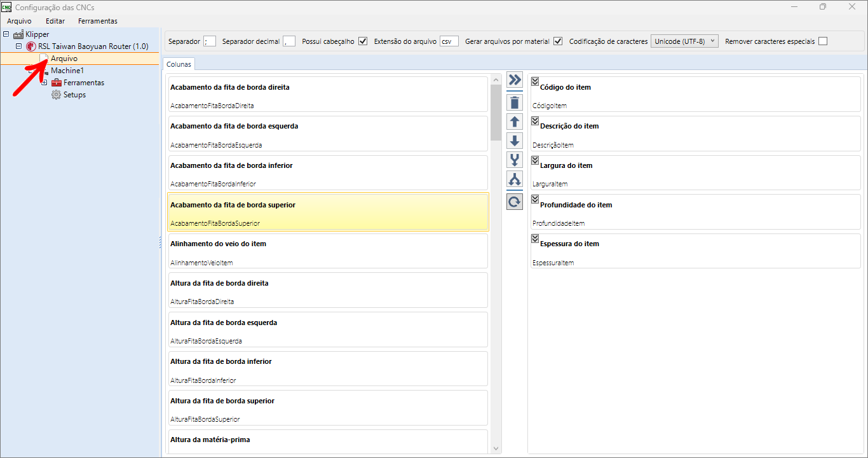The width and height of the screenshot is (868, 458).
Task: Open the Ferramentas menu
Action: click(98, 21)
